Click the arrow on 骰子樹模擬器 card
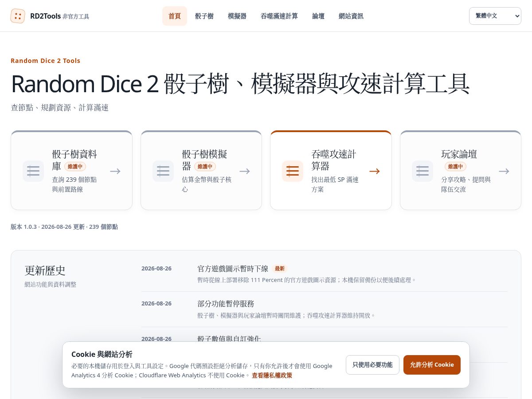Viewport: 532px width, 399px height. (x=245, y=171)
